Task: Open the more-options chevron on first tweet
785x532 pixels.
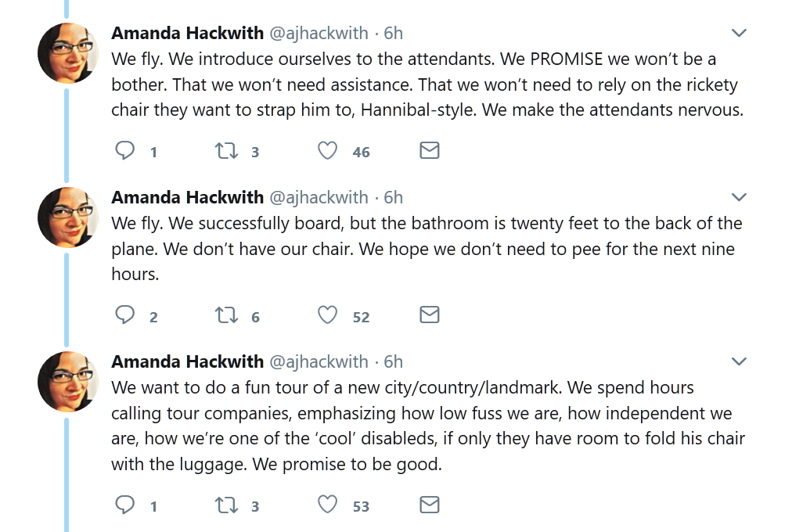Action: coord(738,33)
